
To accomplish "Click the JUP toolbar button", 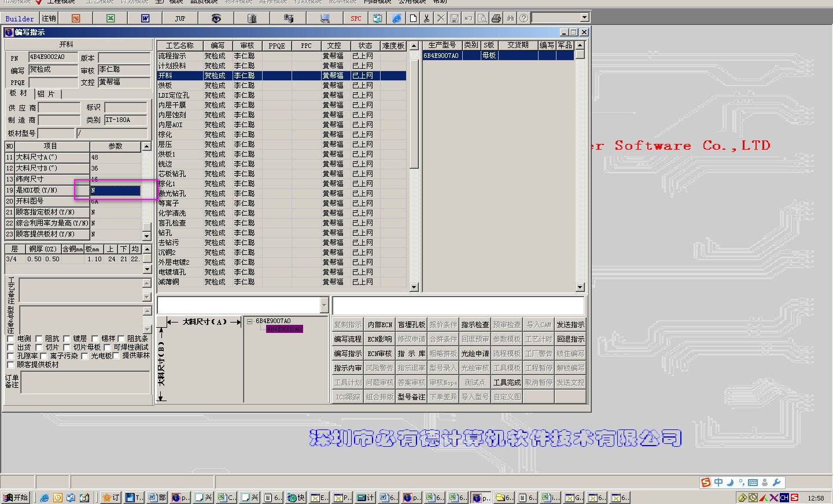I will (180, 18).
